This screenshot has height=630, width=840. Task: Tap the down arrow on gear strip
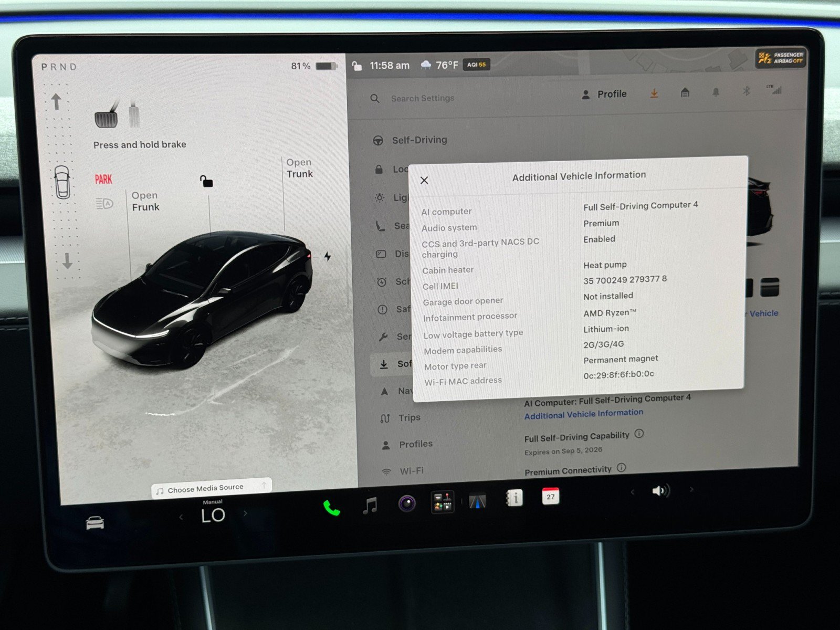67,260
